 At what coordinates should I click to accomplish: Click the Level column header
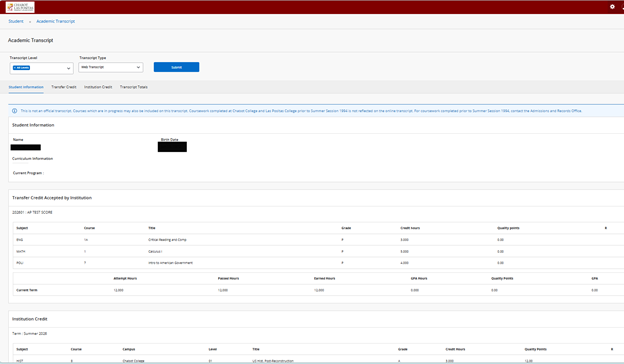click(213, 349)
